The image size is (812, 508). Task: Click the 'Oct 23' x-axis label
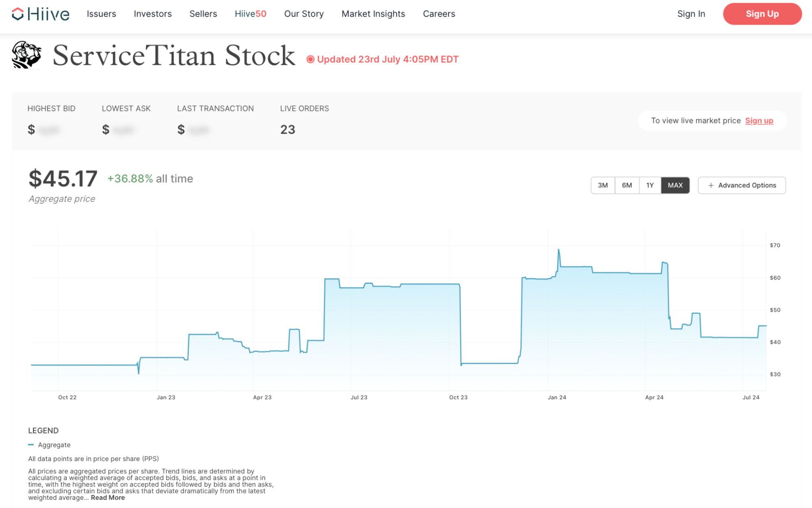tap(458, 398)
